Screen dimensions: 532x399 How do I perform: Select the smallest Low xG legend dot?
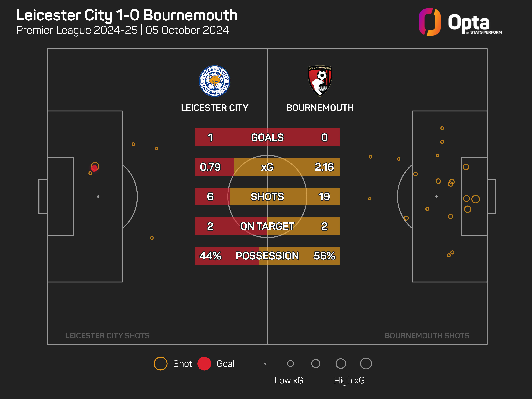(265, 363)
